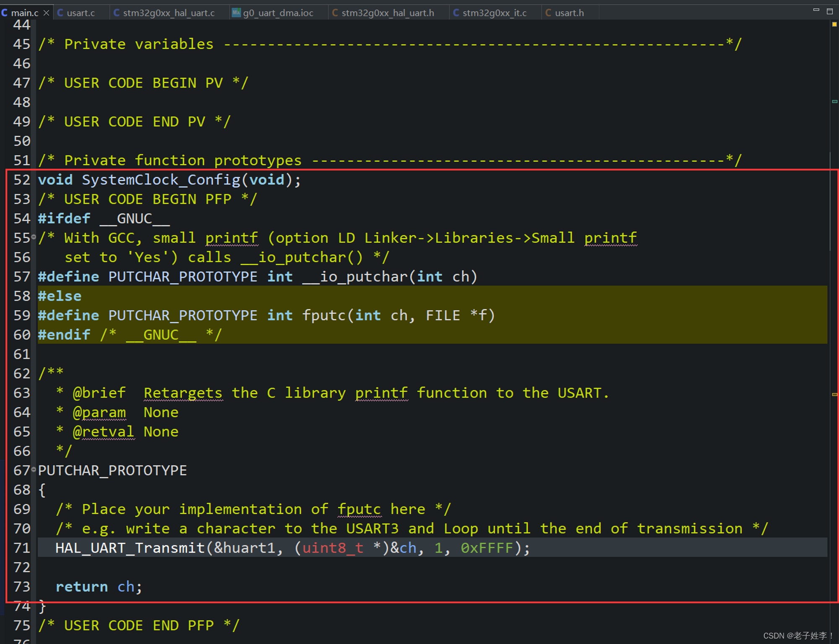Open the stm32g0xx_it.c tab

tap(494, 13)
